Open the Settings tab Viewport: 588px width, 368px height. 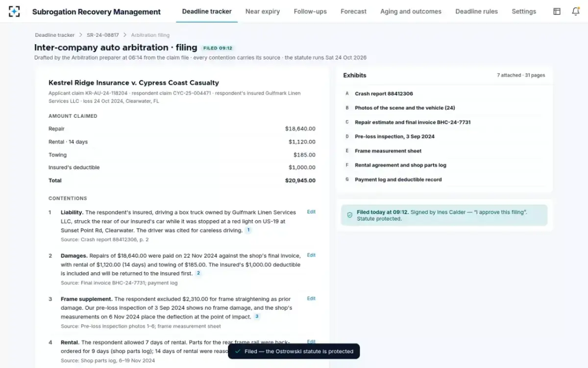(x=524, y=11)
